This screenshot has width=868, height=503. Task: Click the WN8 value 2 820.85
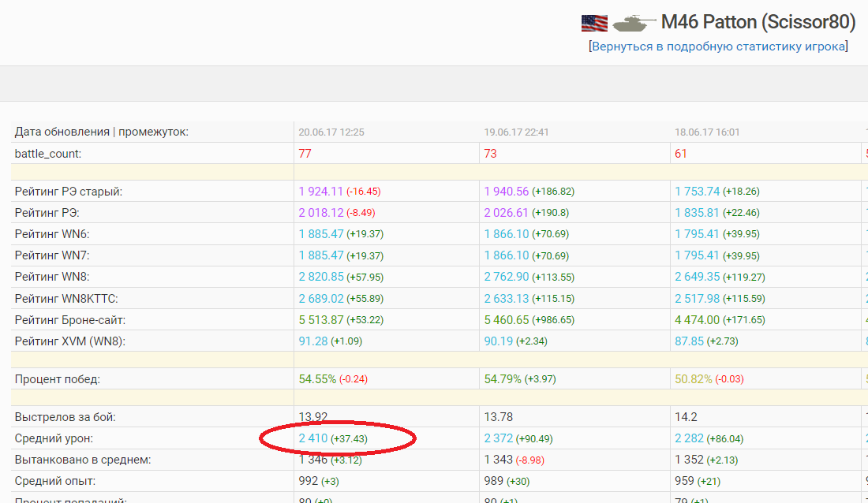click(x=321, y=277)
